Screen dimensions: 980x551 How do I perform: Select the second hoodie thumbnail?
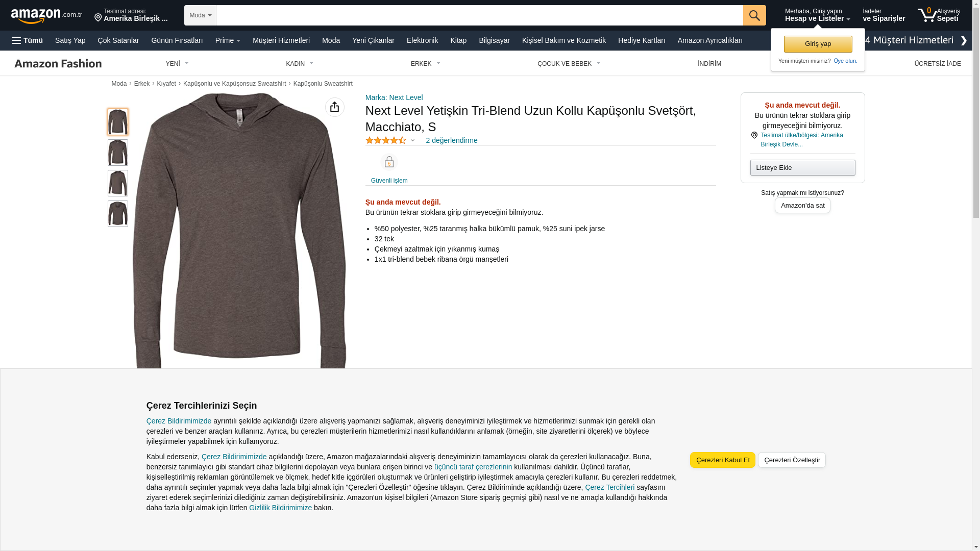118,153
